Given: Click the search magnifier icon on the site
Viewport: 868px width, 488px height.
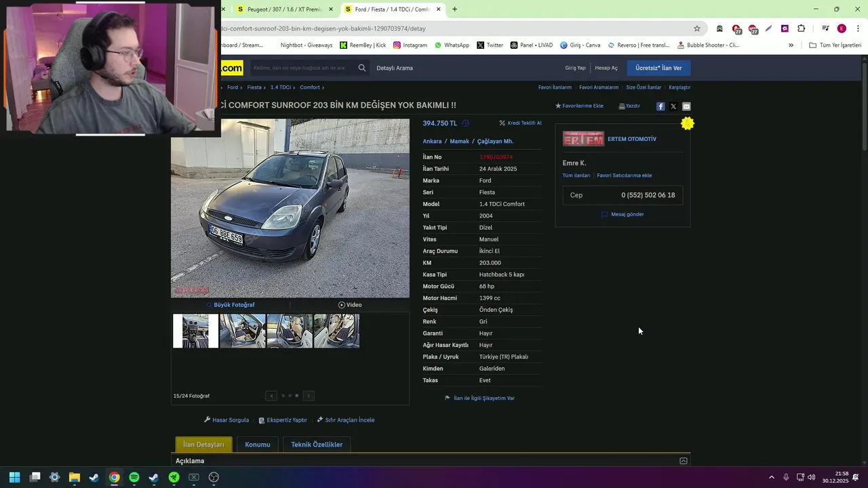Looking at the screenshot, I should pyautogui.click(x=362, y=68).
